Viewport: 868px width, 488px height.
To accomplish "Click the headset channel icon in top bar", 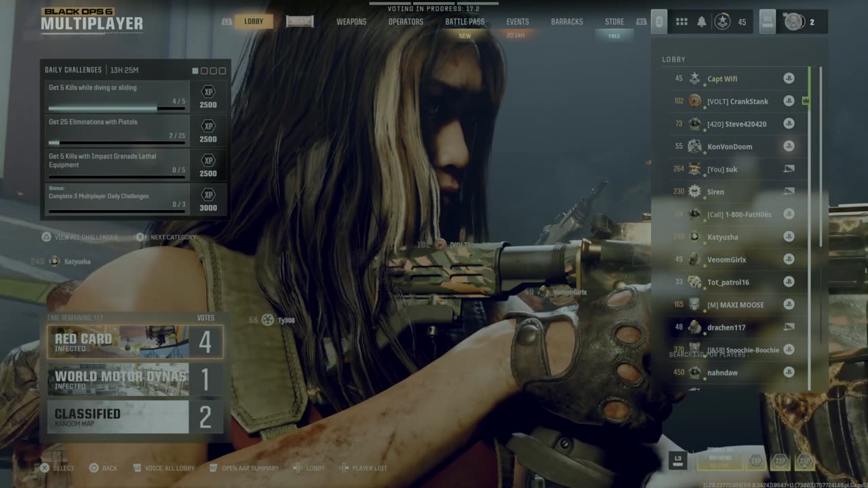I will (x=658, y=22).
